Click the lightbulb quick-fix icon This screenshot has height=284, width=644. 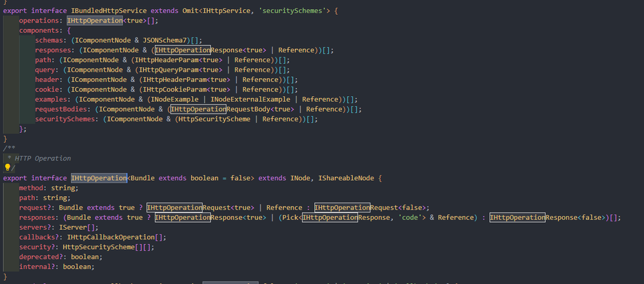[8, 168]
